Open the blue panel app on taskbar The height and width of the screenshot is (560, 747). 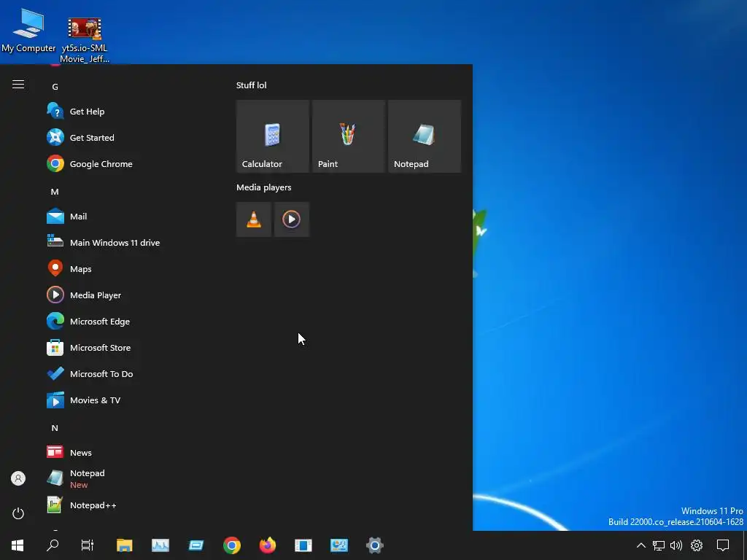tap(303, 545)
